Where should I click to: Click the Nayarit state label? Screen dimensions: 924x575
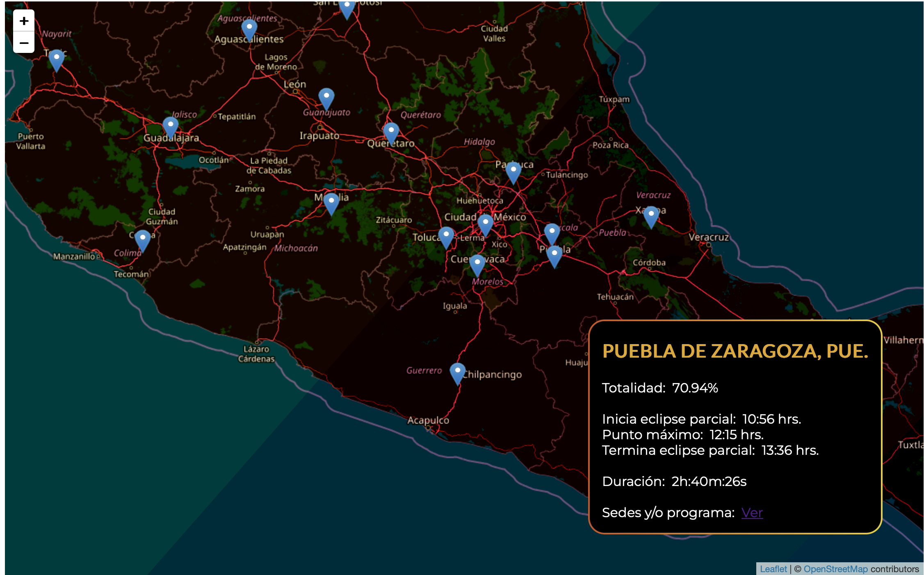(57, 34)
